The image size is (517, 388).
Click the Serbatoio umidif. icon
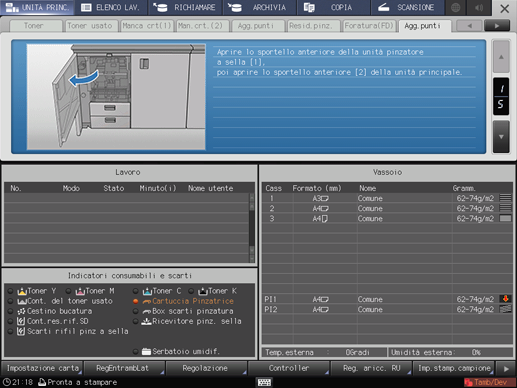point(146,351)
